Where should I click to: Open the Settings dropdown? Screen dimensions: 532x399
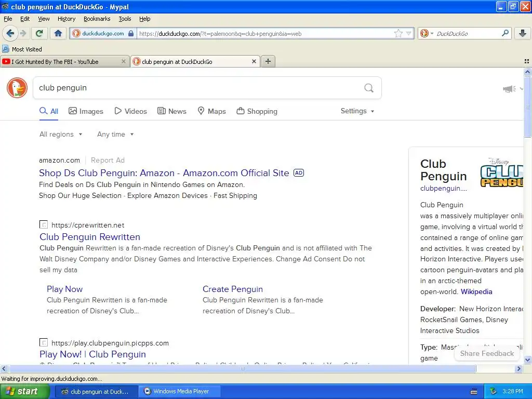357,111
